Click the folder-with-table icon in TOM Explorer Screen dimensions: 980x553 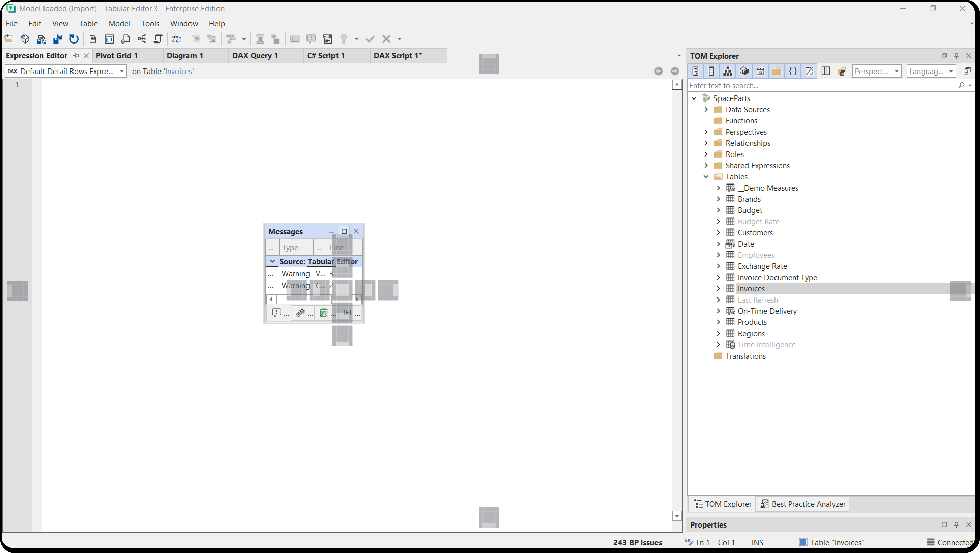point(842,71)
